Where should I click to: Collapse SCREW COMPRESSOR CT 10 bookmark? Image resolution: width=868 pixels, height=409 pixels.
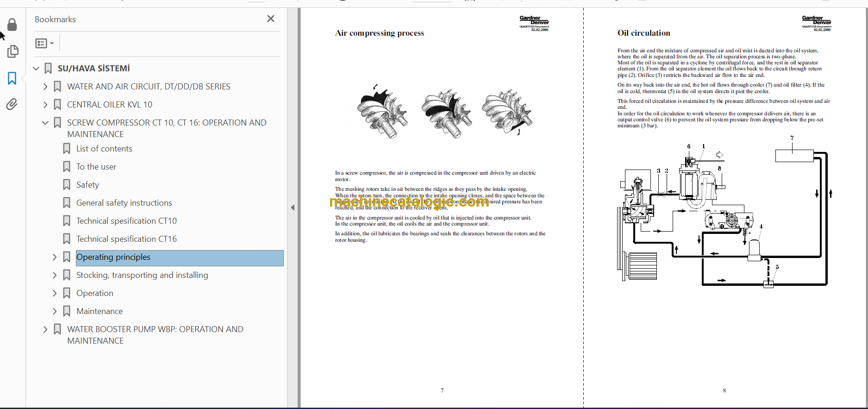coord(45,123)
